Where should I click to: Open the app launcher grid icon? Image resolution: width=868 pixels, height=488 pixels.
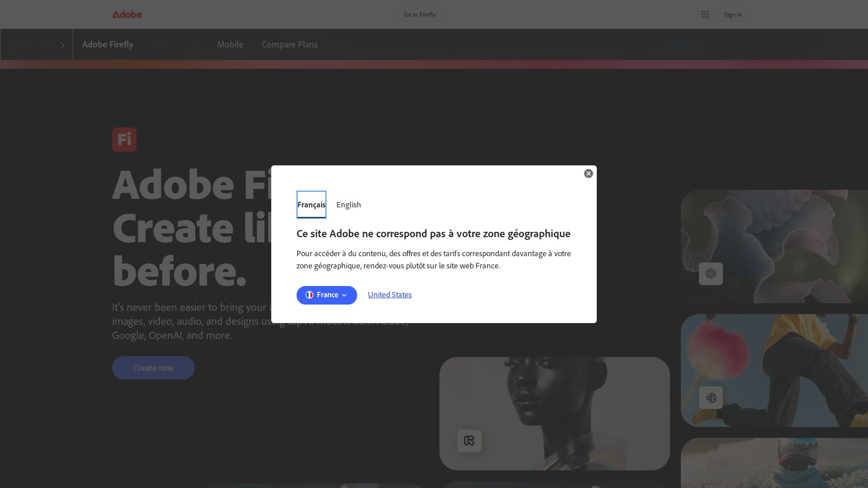pos(705,14)
